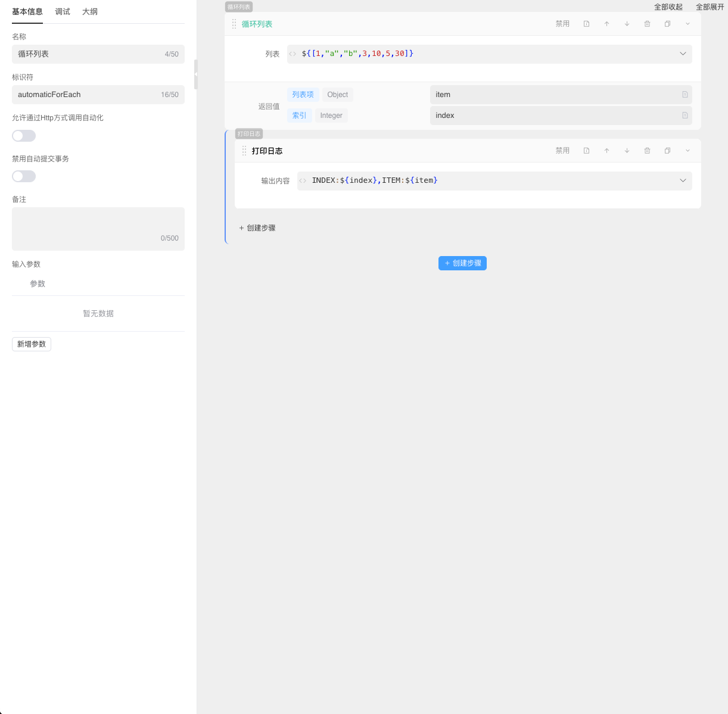This screenshot has width=728, height=714.
Task: Switch to the 调试 tab
Action: tap(63, 11)
